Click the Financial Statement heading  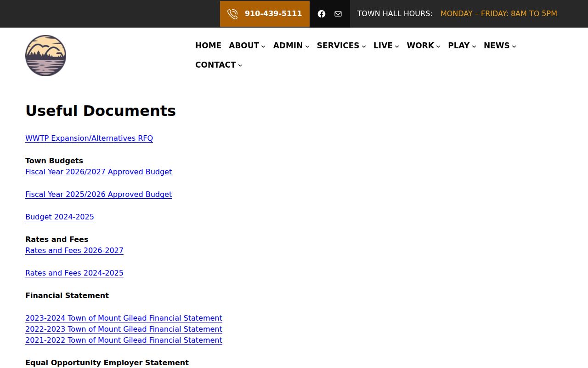(x=67, y=296)
